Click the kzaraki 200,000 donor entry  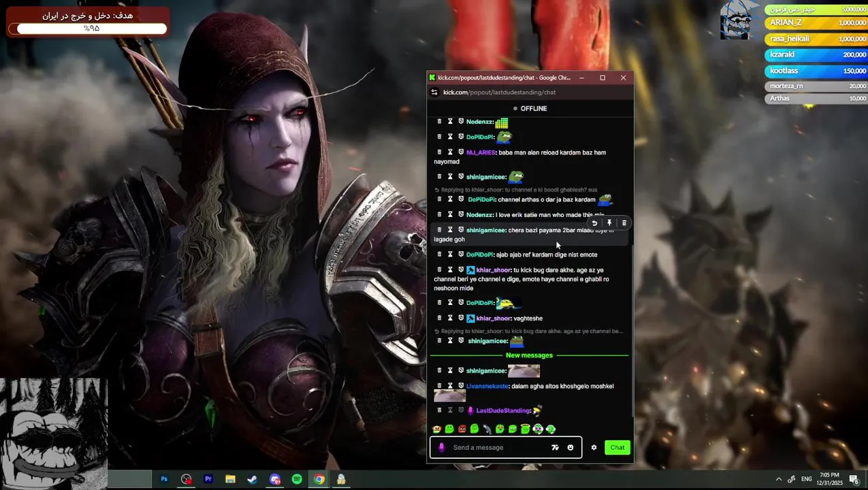pyautogui.click(x=816, y=54)
